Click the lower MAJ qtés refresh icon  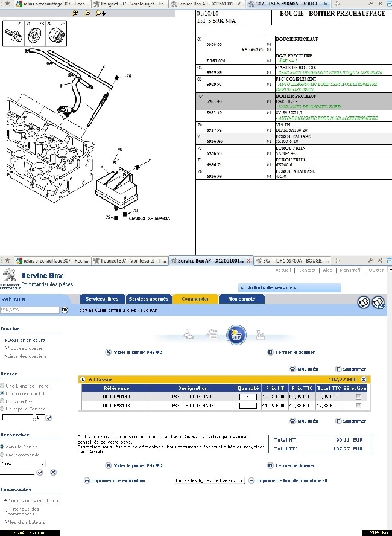click(x=292, y=421)
